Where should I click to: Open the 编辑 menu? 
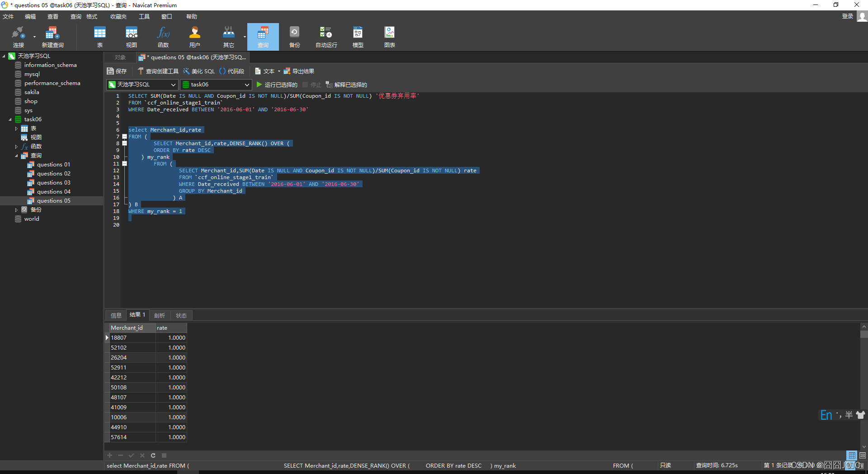[x=30, y=17]
